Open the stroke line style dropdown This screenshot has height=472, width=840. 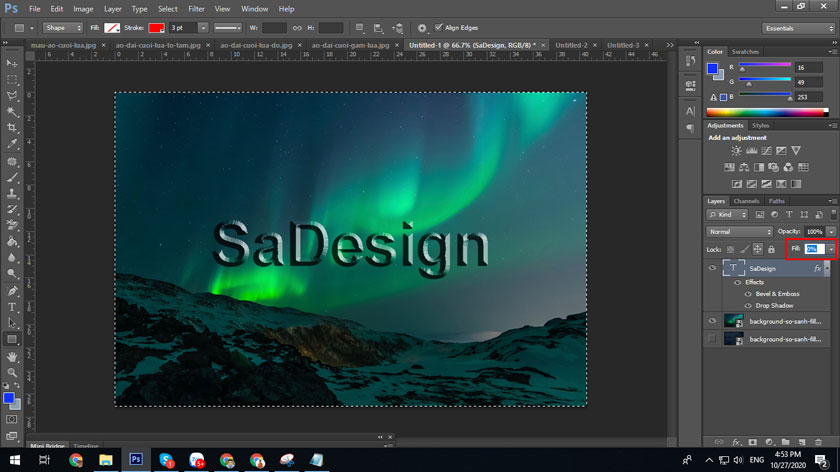pos(228,28)
